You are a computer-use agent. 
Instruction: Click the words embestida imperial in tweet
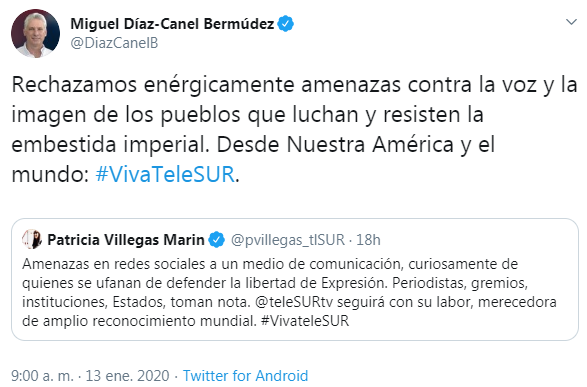[x=110, y=145]
